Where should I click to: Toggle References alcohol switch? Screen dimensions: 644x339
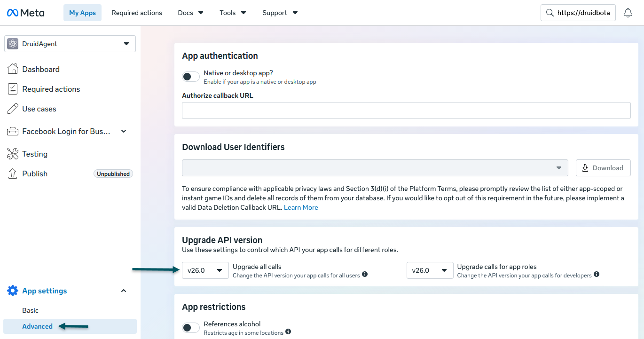191,328
